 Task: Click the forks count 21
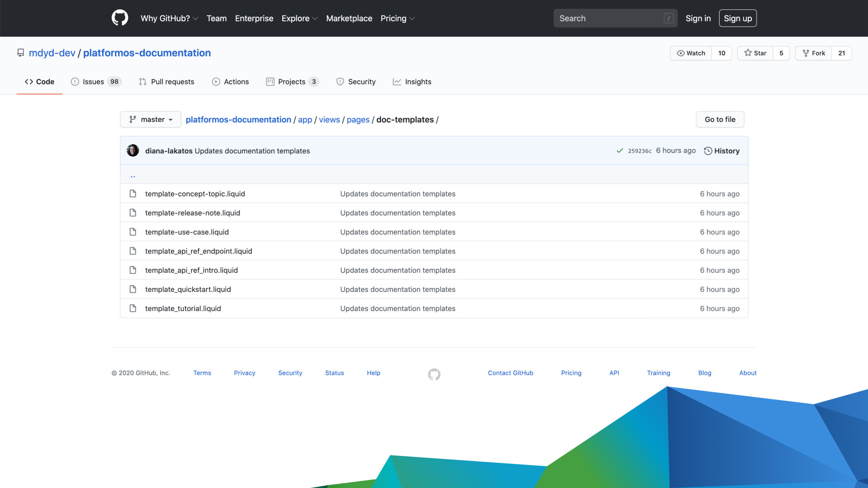click(841, 53)
